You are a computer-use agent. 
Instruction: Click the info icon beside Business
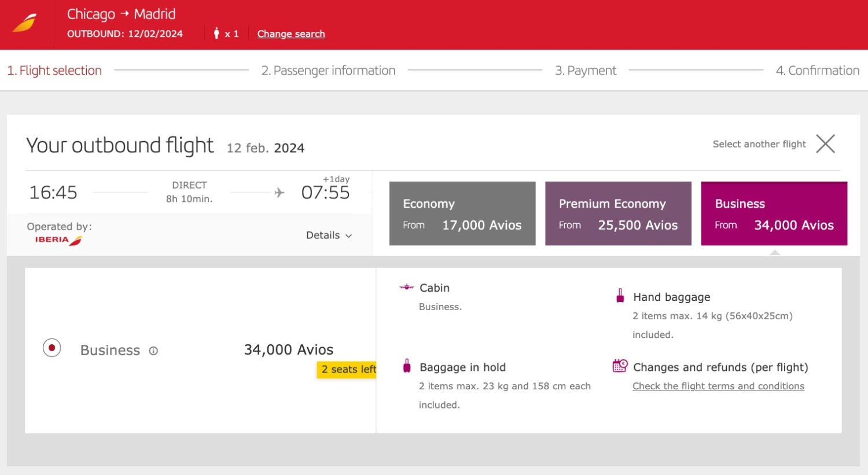click(x=153, y=349)
